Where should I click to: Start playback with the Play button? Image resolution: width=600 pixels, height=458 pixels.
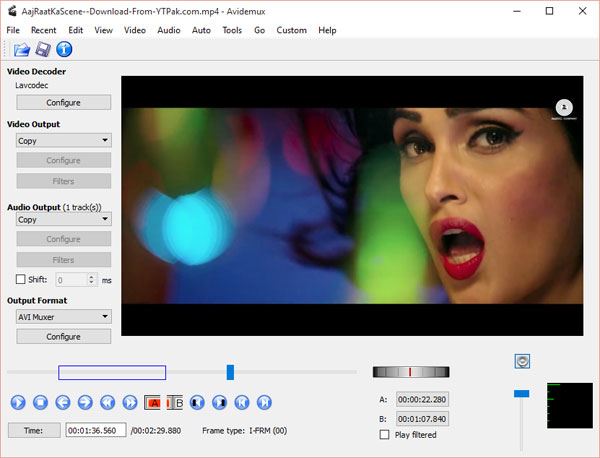pyautogui.click(x=18, y=403)
